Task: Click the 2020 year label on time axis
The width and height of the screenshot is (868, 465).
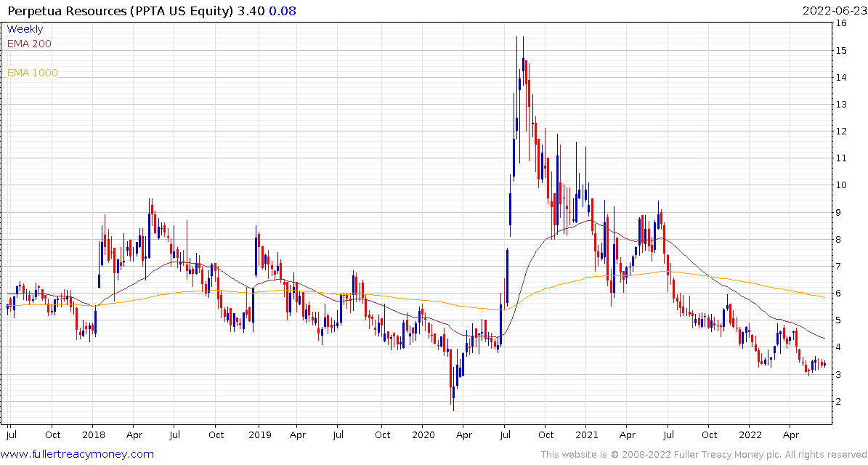Action: point(422,434)
